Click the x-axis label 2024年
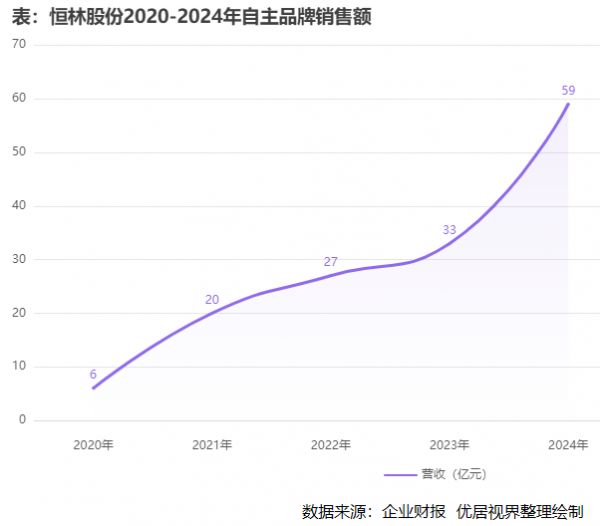The width and height of the screenshot is (600, 526). (x=568, y=445)
